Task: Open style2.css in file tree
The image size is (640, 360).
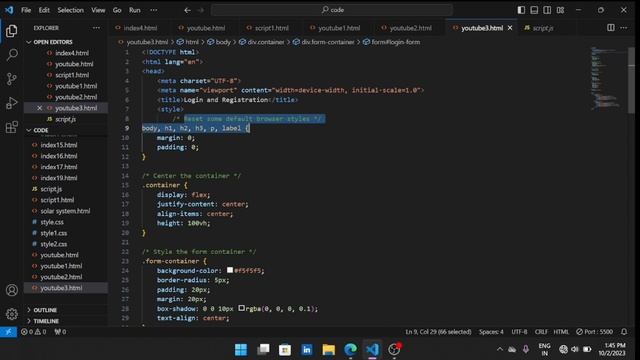Action: pyautogui.click(x=53, y=244)
